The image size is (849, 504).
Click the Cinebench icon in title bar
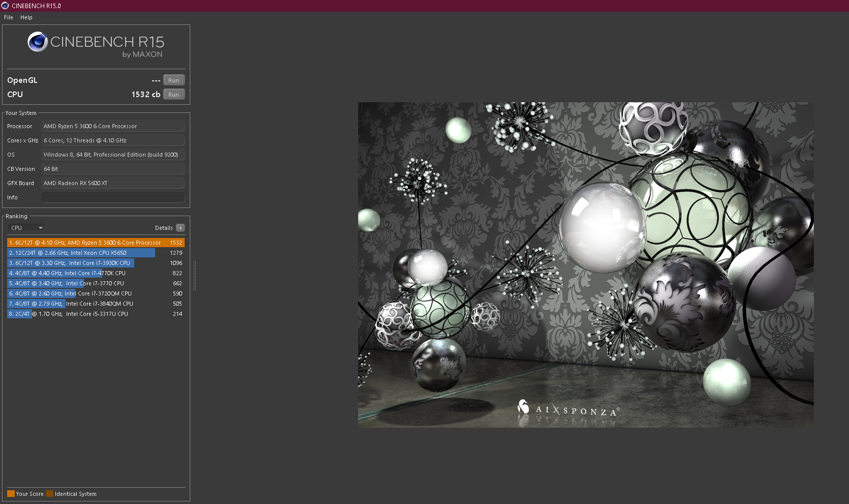pyautogui.click(x=5, y=6)
